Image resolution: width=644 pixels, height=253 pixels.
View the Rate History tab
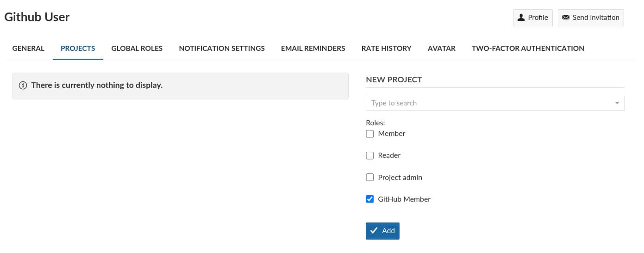point(386,48)
